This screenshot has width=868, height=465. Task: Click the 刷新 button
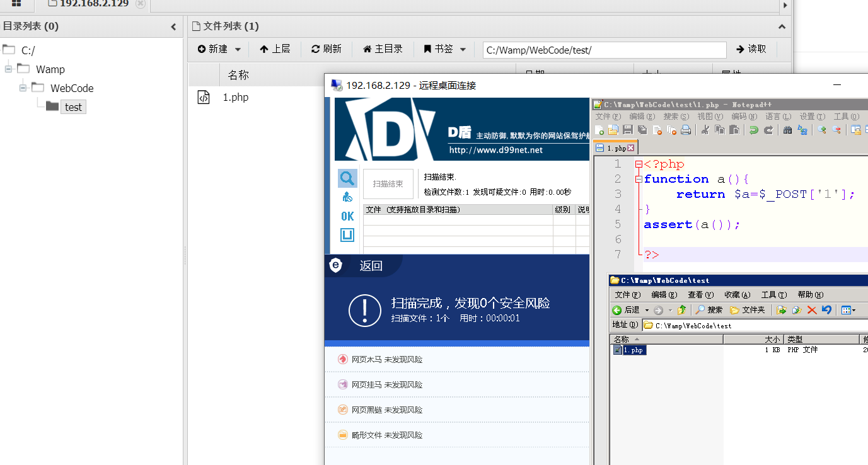click(x=327, y=49)
